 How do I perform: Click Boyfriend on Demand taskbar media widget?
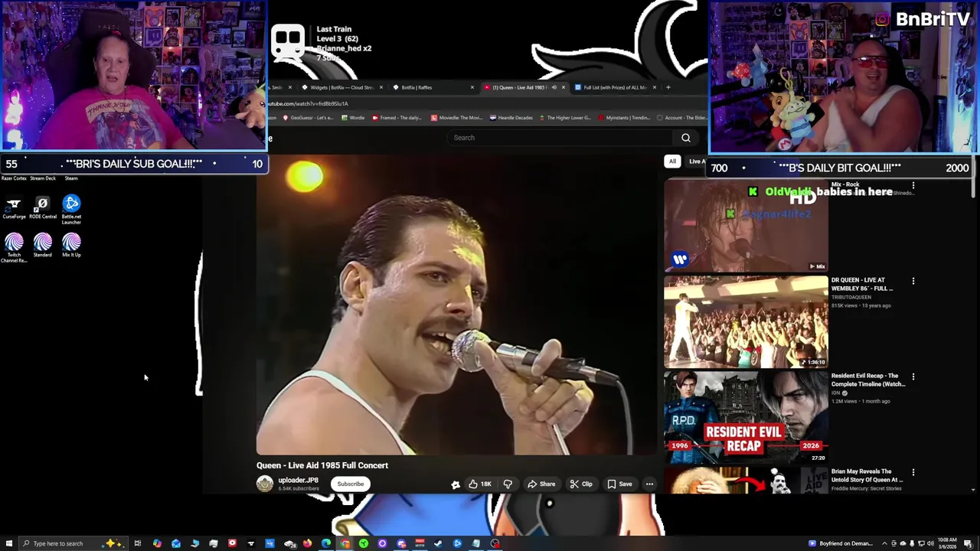click(841, 543)
